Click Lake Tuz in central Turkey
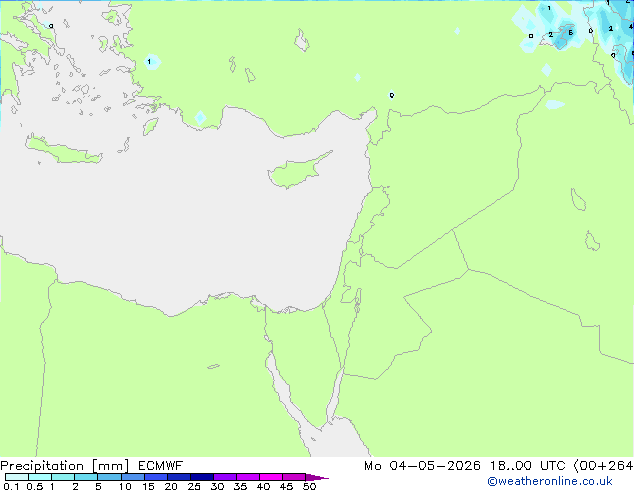Screen dimensions: 634x490 click(302, 40)
